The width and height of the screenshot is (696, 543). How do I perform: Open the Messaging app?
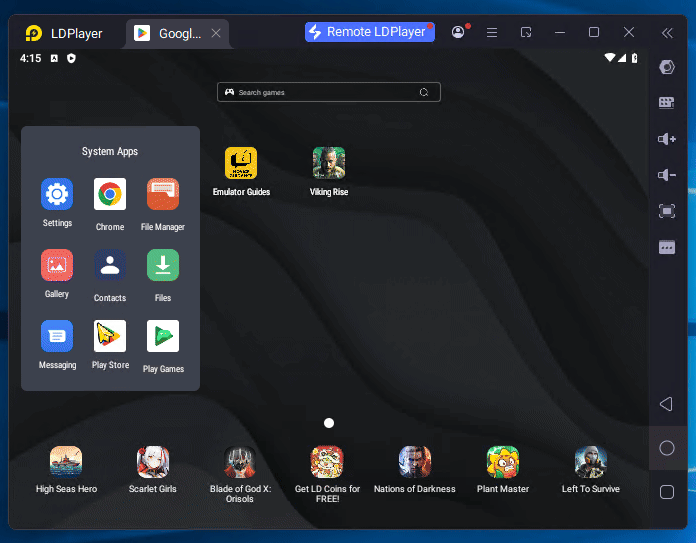pyautogui.click(x=57, y=336)
